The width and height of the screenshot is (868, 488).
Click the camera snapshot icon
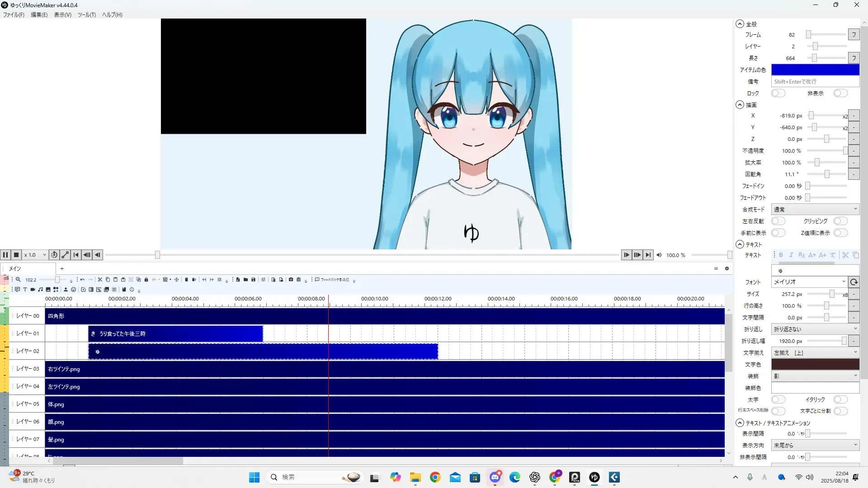pyautogui.click(x=291, y=280)
